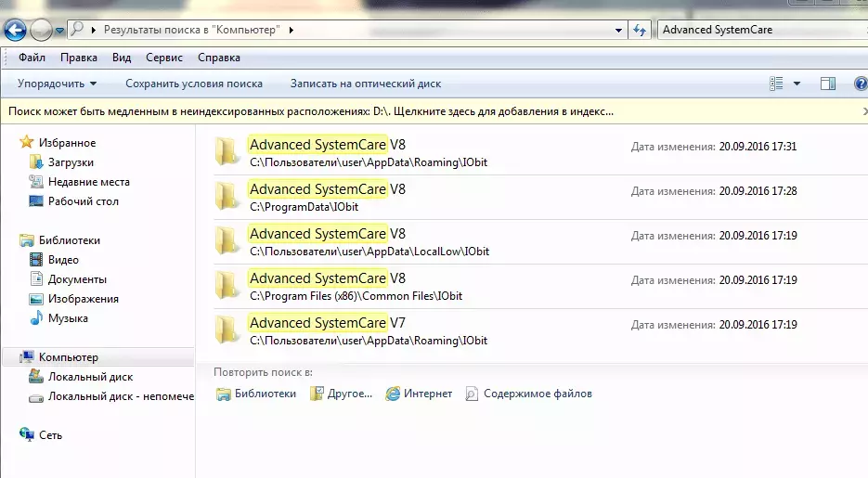
Task: Click Forward navigation round button
Action: point(41,30)
